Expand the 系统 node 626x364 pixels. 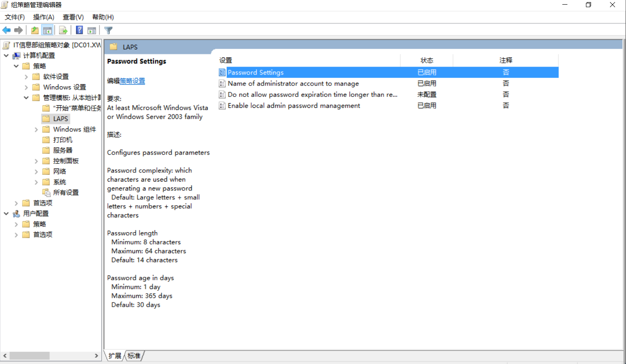(36, 182)
